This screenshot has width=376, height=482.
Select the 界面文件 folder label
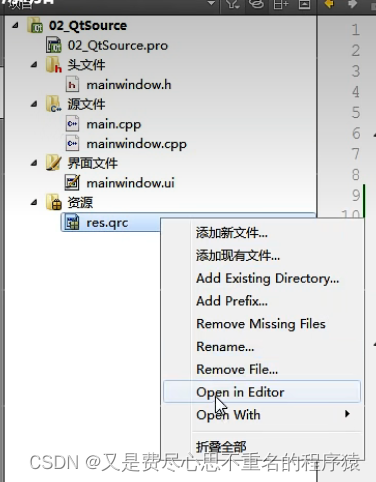pyautogui.click(x=93, y=163)
